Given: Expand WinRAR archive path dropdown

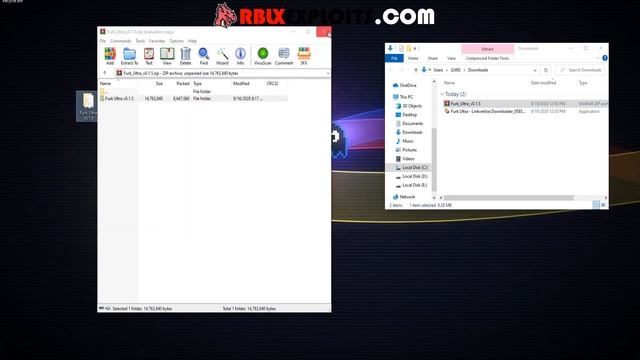Looking at the screenshot, I should tap(328, 73).
